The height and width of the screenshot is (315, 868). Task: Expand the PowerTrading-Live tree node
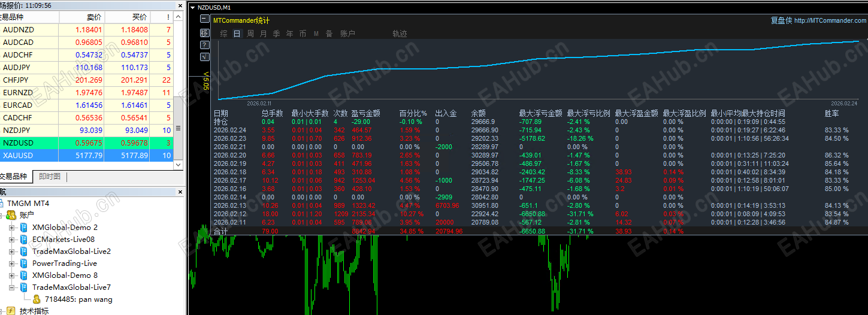(x=11, y=263)
